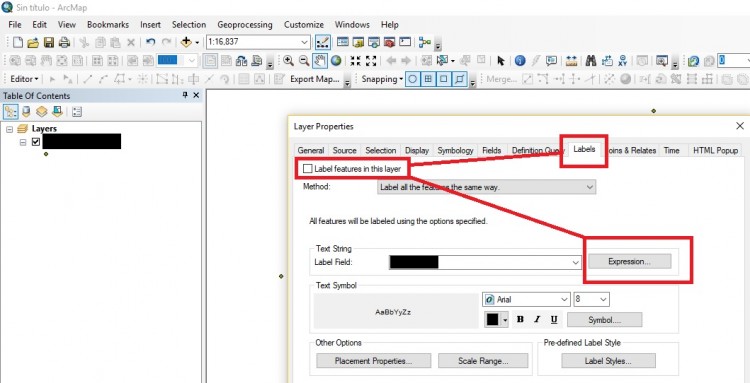Switch to the Fields tab
Screen dimensions: 750x383
(492, 150)
